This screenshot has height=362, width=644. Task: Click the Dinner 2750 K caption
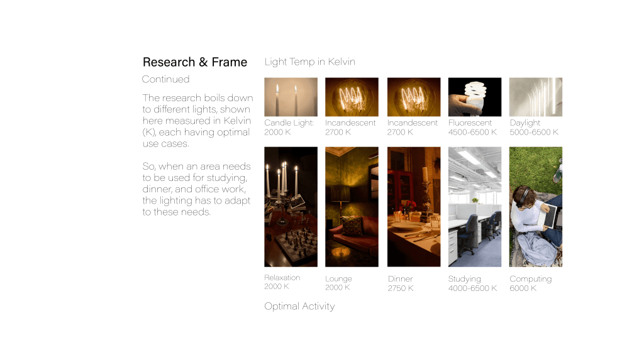401,283
